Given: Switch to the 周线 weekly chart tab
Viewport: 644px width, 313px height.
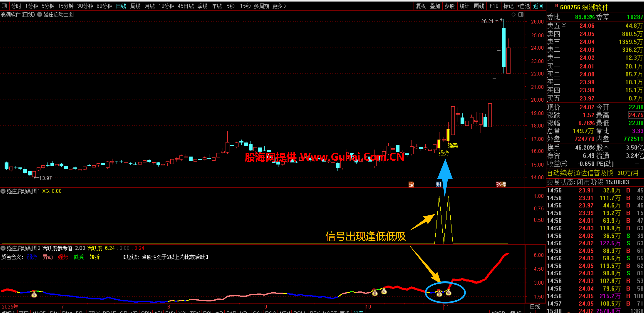Looking at the screenshot, I should [x=135, y=6].
